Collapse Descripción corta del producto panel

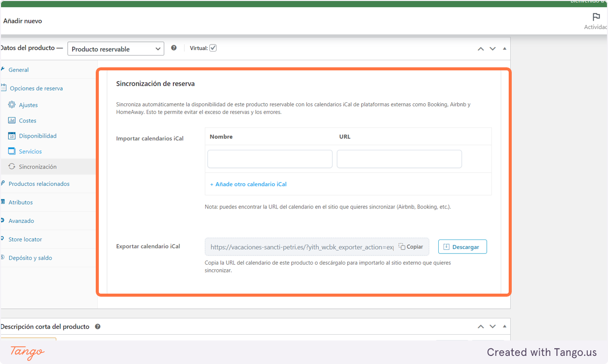504,327
